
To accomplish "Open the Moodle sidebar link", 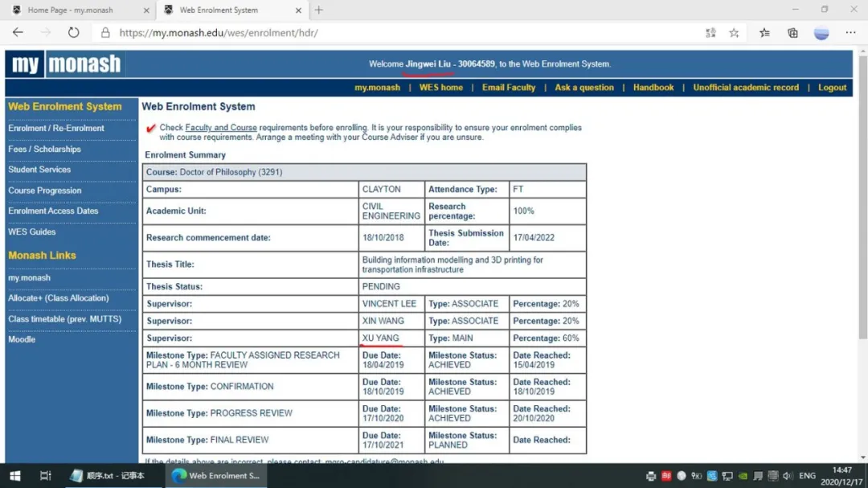I will point(22,339).
